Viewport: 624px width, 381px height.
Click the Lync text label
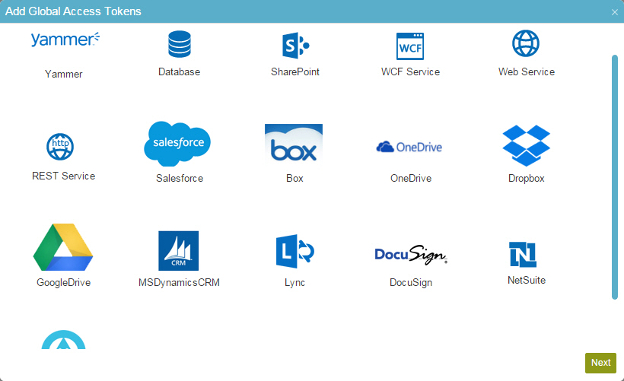295,283
